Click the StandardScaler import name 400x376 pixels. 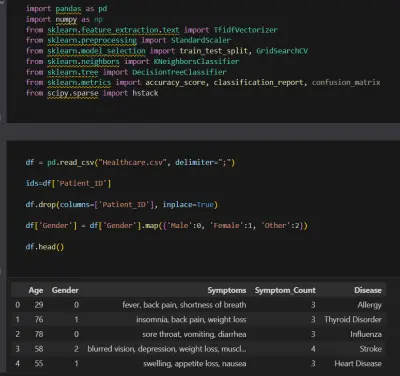201,40
